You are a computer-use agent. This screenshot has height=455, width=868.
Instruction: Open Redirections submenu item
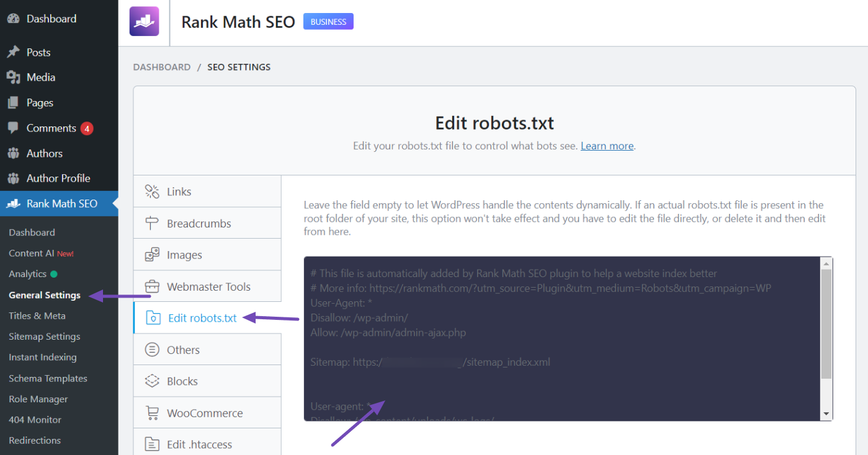(35, 441)
